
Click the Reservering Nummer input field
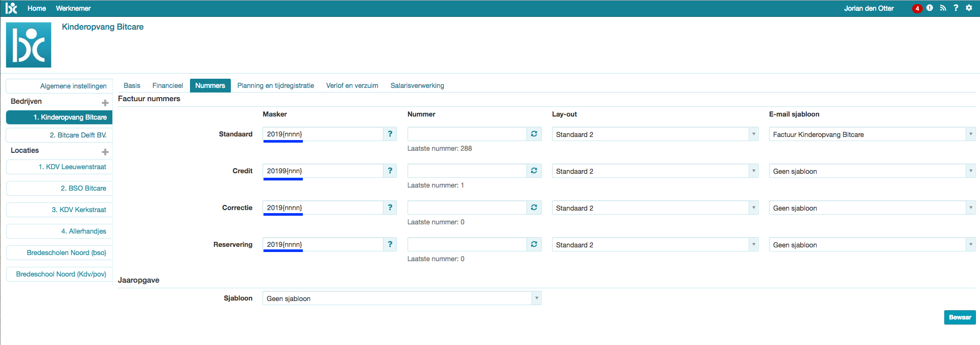click(467, 244)
